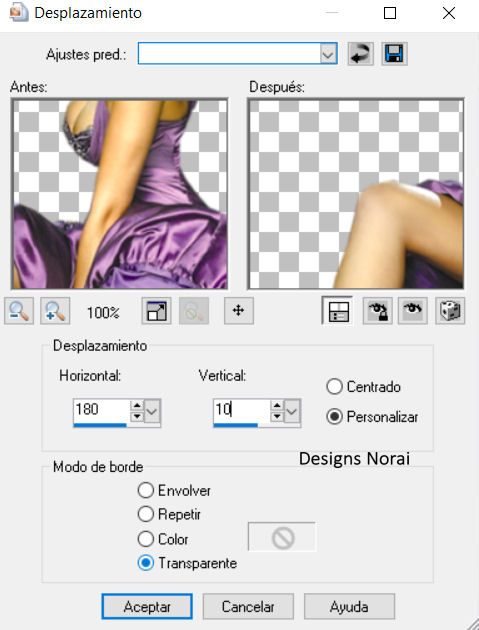Click the four-arrow navigate preview icon
Image resolution: width=479 pixels, height=630 pixels.
click(239, 311)
